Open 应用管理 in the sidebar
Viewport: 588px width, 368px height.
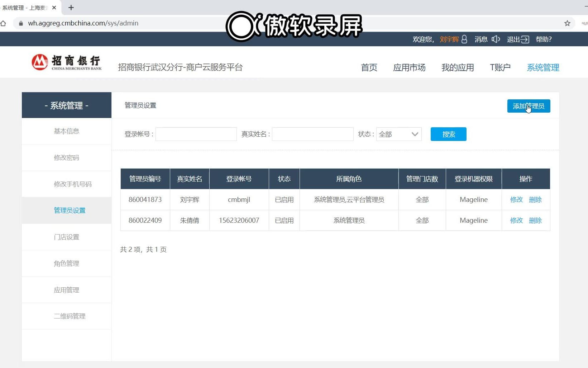67,290
